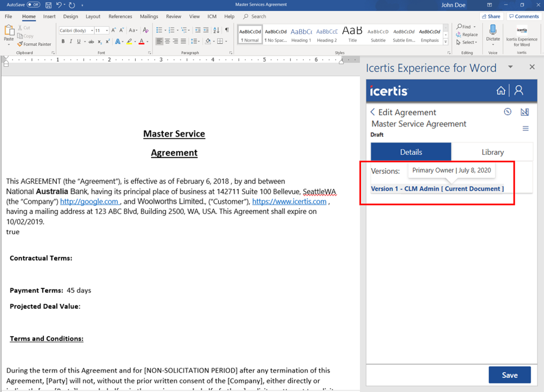This screenshot has height=392, width=544.
Task: Click the Sort icon
Action: (216, 30)
